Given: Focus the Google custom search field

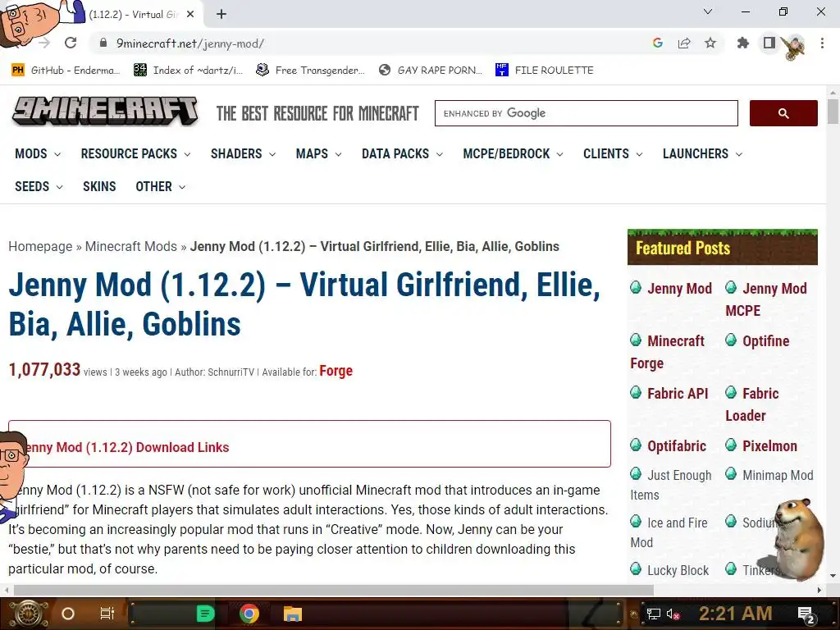Looking at the screenshot, I should click(x=586, y=113).
